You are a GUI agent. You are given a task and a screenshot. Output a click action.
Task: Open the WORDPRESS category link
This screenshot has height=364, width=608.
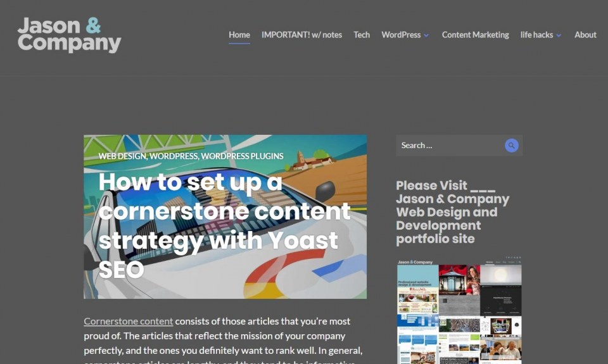(174, 156)
